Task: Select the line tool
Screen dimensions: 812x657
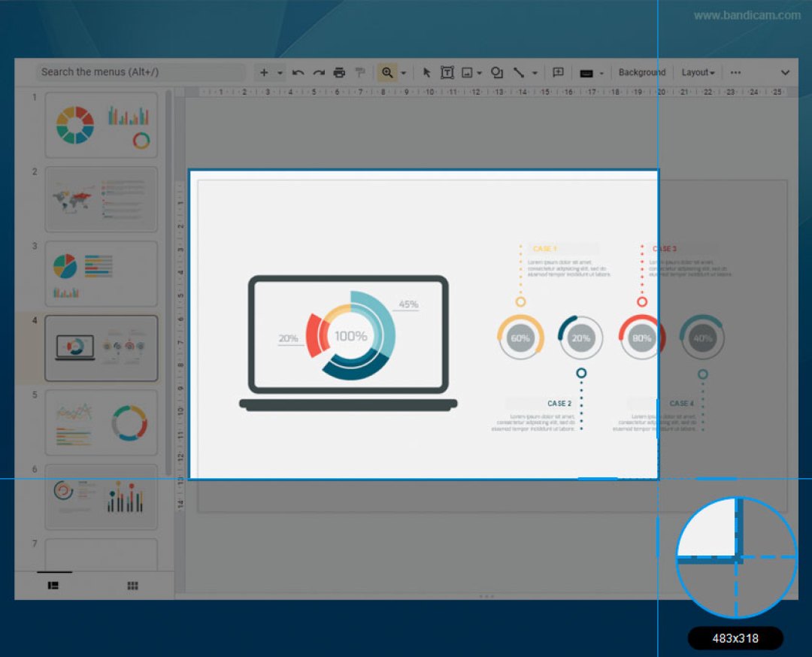Action: click(x=518, y=72)
